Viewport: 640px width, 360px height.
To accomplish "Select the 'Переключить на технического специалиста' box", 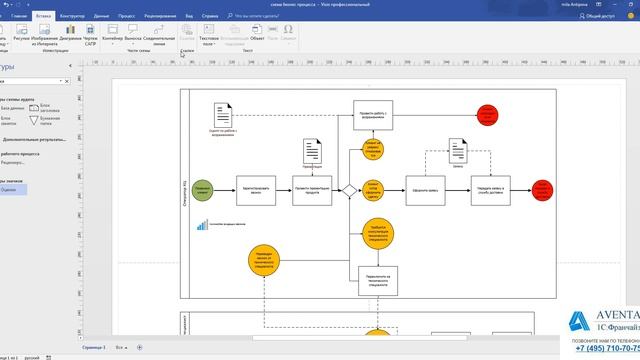I will pos(378,281).
